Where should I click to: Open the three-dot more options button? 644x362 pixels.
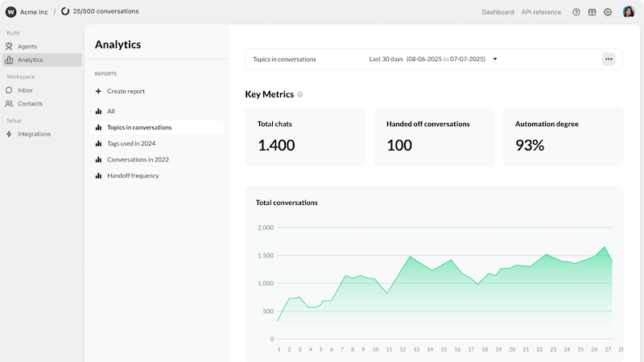[609, 59]
